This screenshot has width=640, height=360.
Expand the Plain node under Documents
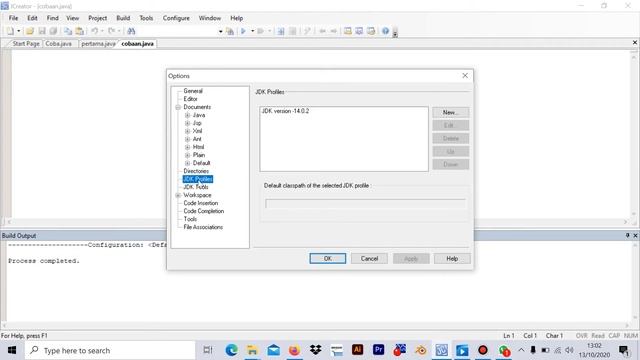pos(187,155)
